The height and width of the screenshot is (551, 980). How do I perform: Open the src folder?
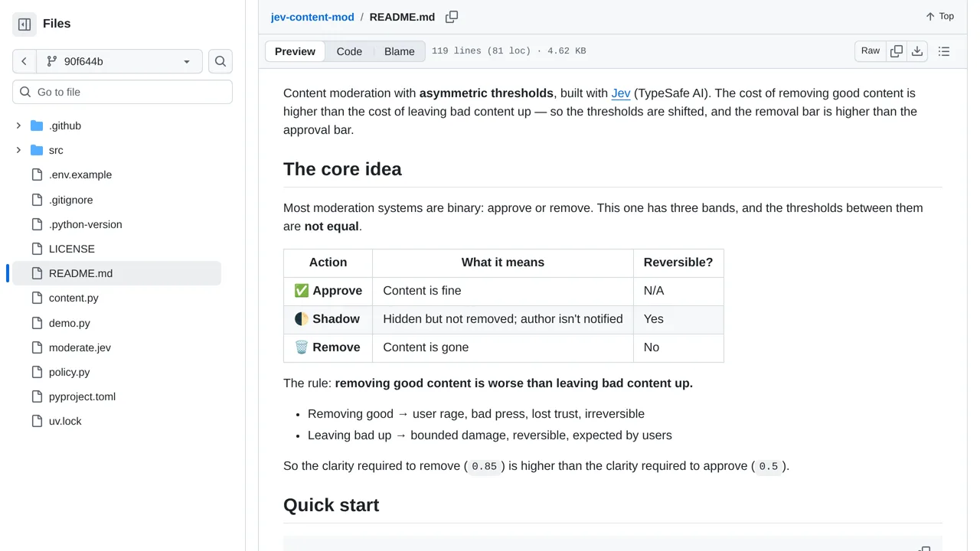click(56, 150)
